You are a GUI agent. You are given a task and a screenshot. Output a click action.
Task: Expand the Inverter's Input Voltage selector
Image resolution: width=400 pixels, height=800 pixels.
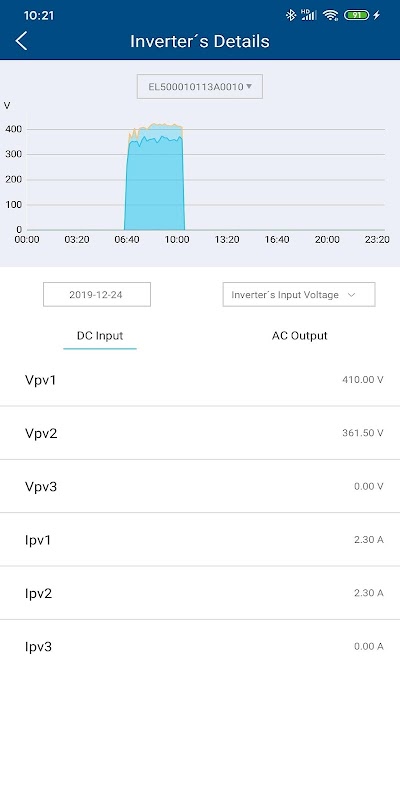pyautogui.click(x=299, y=294)
